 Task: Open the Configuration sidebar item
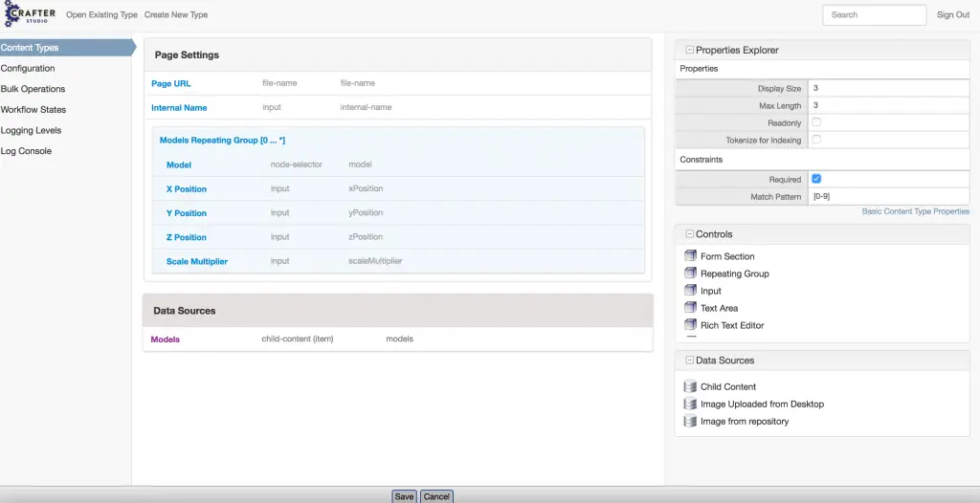click(x=28, y=69)
